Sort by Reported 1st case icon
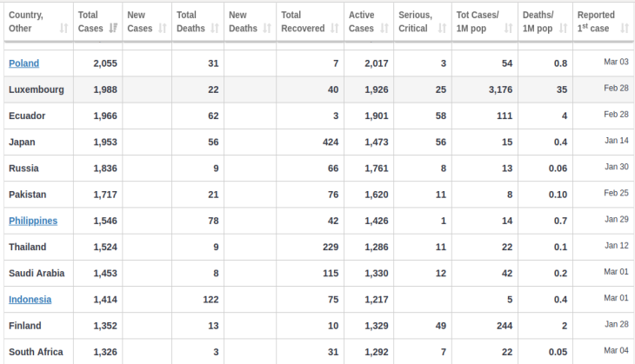Viewport: 635px width, 364px height. (x=625, y=29)
